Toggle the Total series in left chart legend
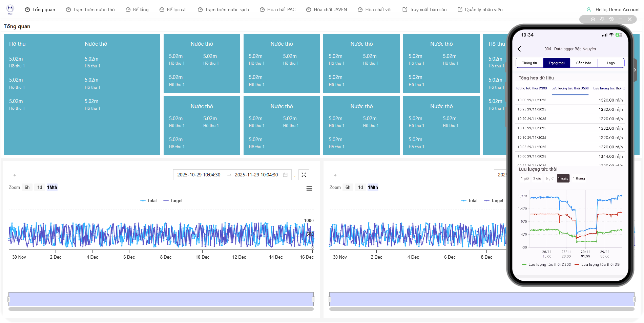Screen dimensions: 644x323 click(x=148, y=201)
